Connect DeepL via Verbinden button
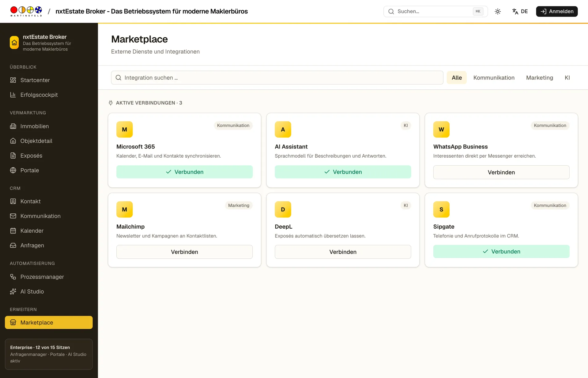The image size is (588, 378). click(343, 252)
